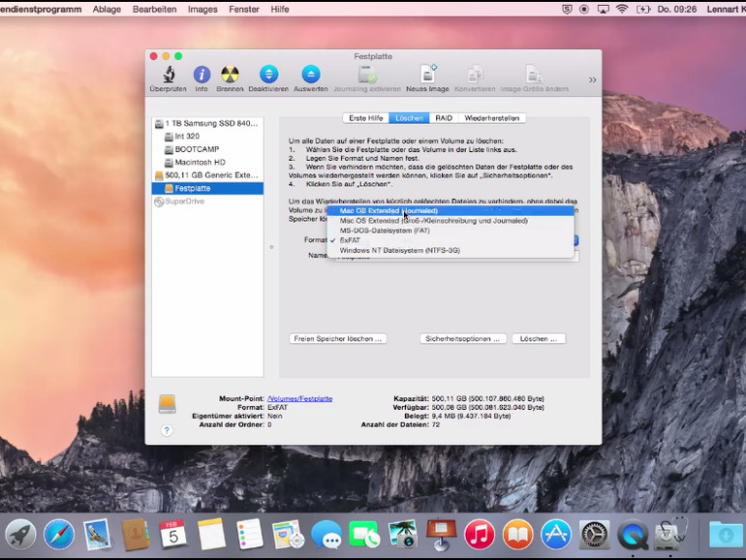Click the Deaktivieren toolbar icon
This screenshot has height=560, width=746.
point(268,75)
